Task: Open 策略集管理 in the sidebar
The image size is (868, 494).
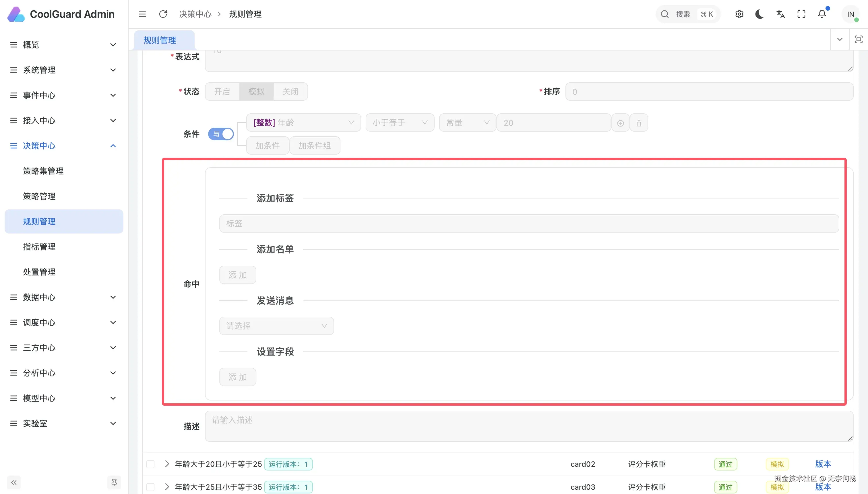Action: tap(43, 171)
